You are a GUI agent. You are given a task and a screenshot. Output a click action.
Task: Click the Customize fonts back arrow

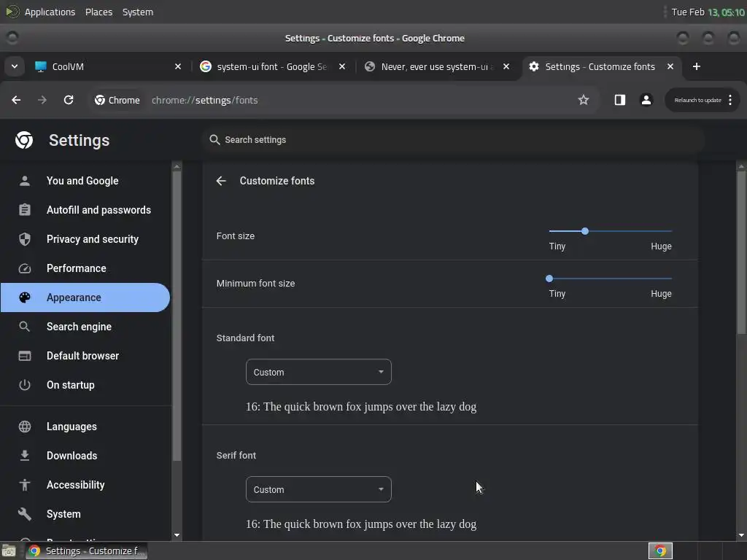pos(221,181)
